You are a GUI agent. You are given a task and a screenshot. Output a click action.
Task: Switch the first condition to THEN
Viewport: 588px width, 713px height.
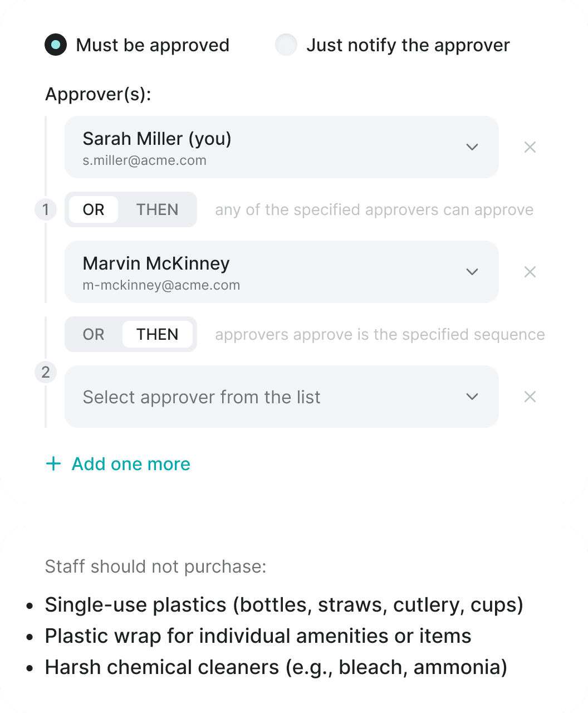pyautogui.click(x=158, y=210)
